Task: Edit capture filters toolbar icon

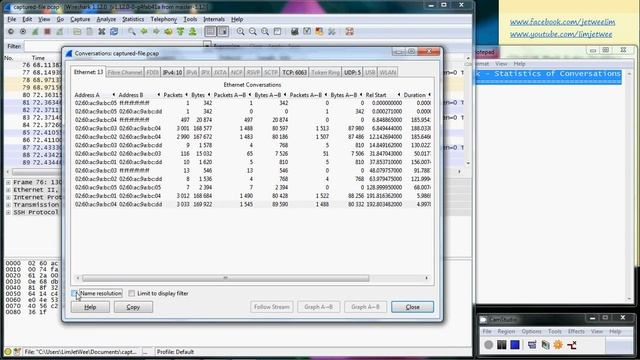Action: tap(295, 31)
